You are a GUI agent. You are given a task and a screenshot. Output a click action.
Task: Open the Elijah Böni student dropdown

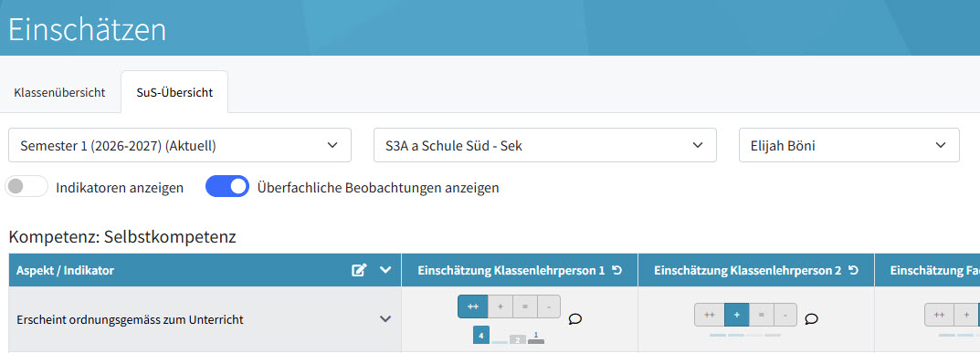coord(848,145)
